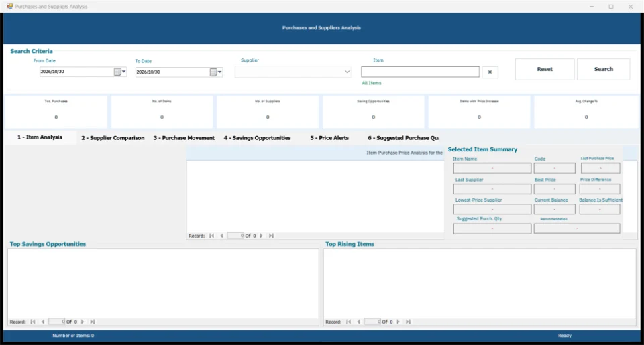This screenshot has height=345, width=644.
Task: Click the Tot. Purchases summary card
Action: pyautogui.click(x=56, y=112)
